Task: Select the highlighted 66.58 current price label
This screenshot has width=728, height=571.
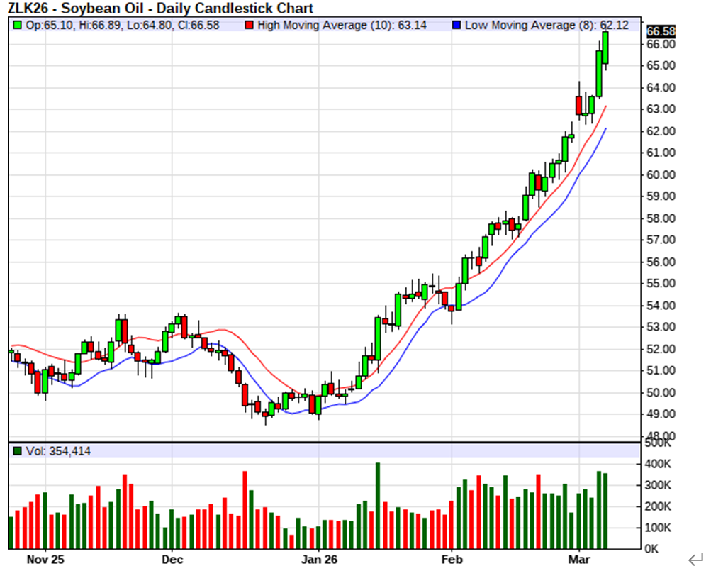Action: (661, 31)
